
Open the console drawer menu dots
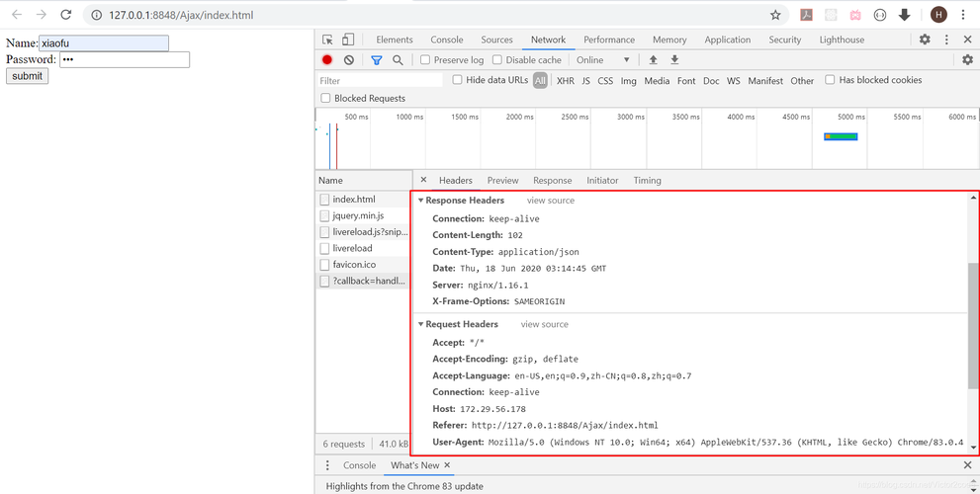[x=327, y=465]
